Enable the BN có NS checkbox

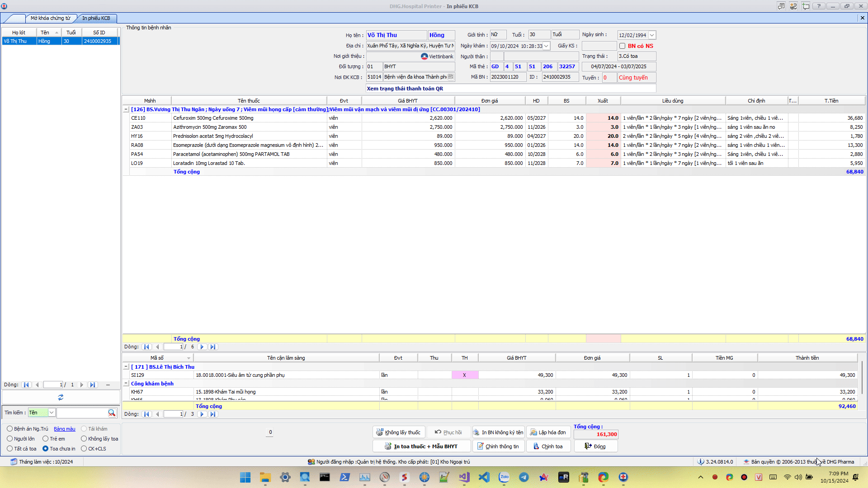[x=623, y=46]
